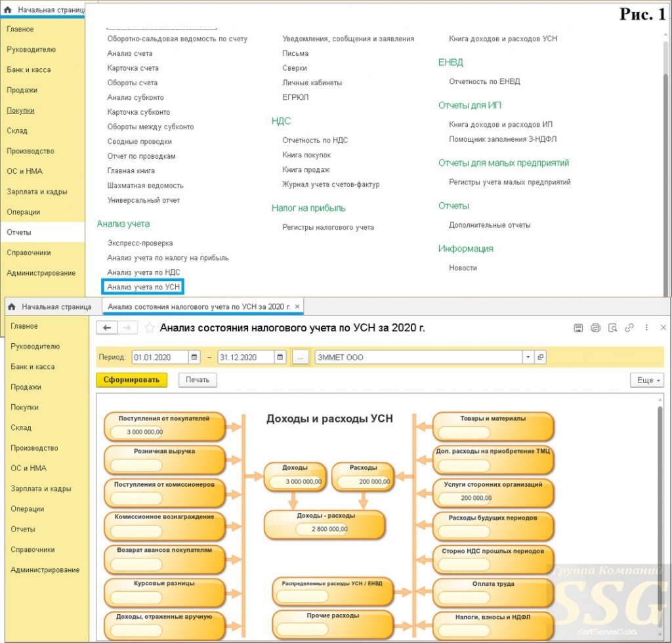Click the forward arrow navigation button

point(127,328)
